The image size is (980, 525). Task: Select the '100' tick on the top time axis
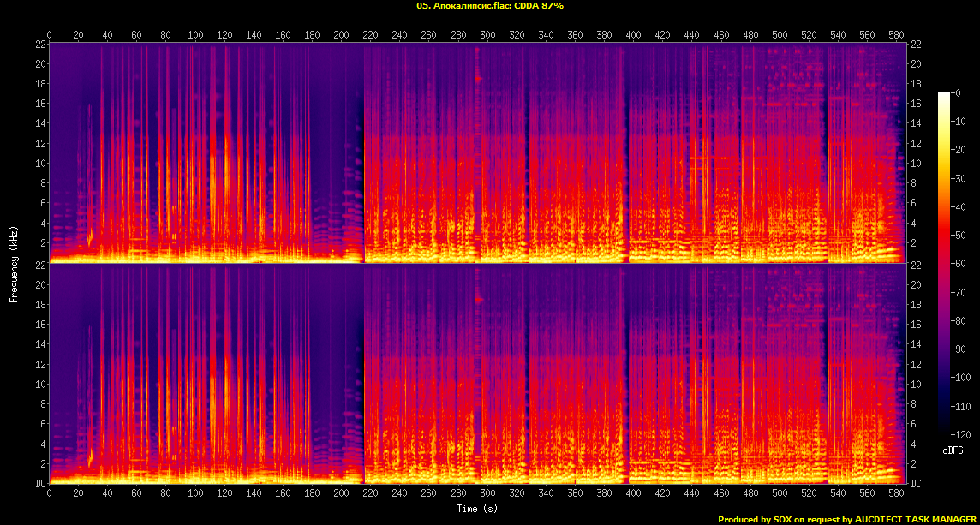pos(195,35)
